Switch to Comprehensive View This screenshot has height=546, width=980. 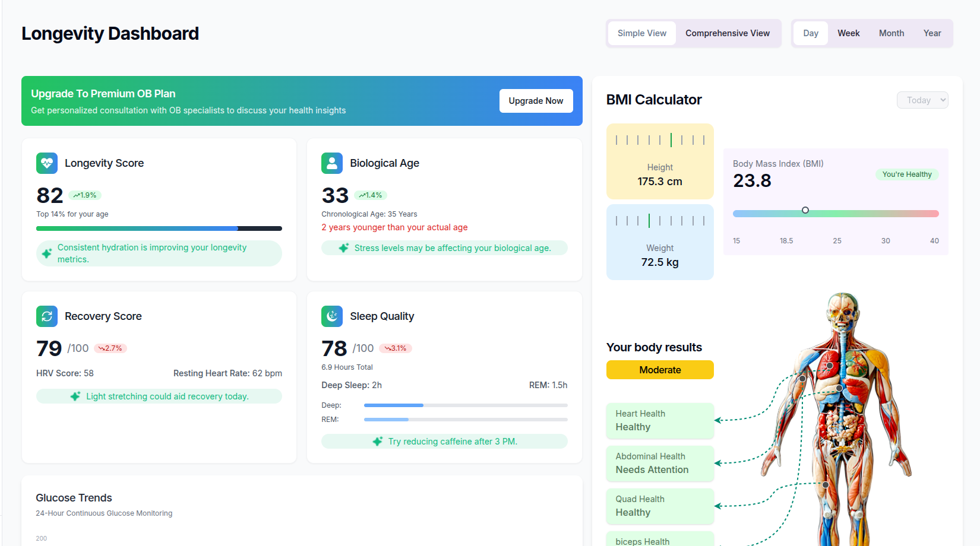click(728, 33)
